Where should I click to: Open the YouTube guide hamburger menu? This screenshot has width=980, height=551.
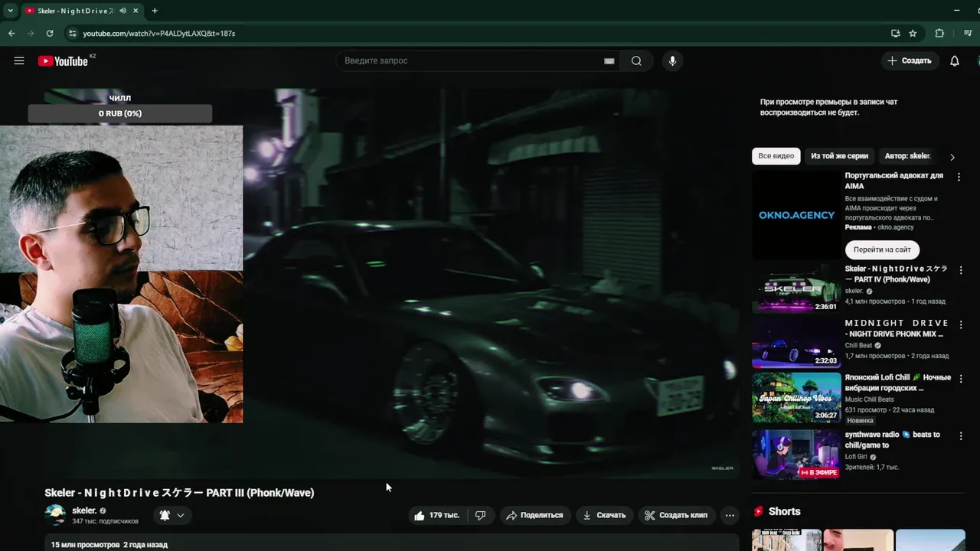click(x=19, y=61)
